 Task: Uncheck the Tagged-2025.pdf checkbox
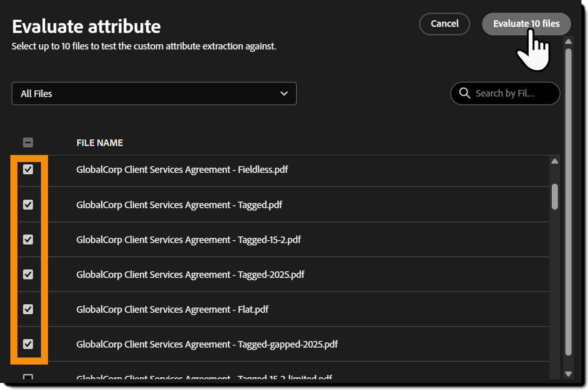28,274
